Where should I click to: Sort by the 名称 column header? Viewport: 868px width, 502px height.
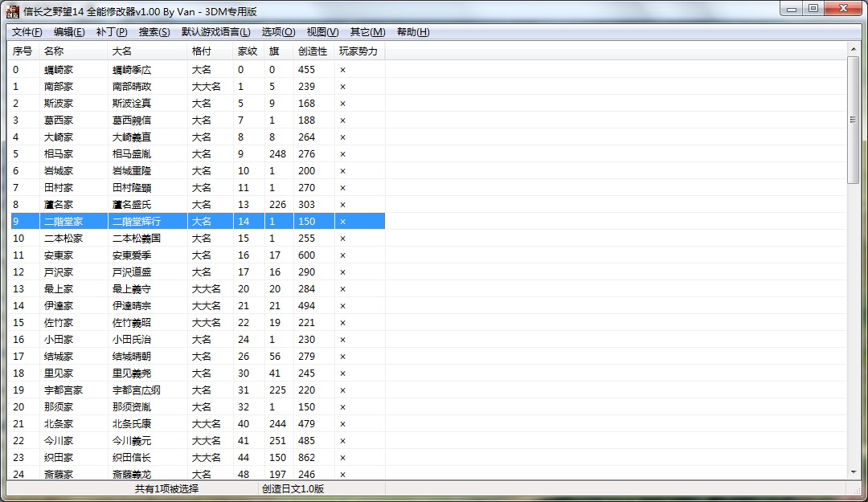73,51
